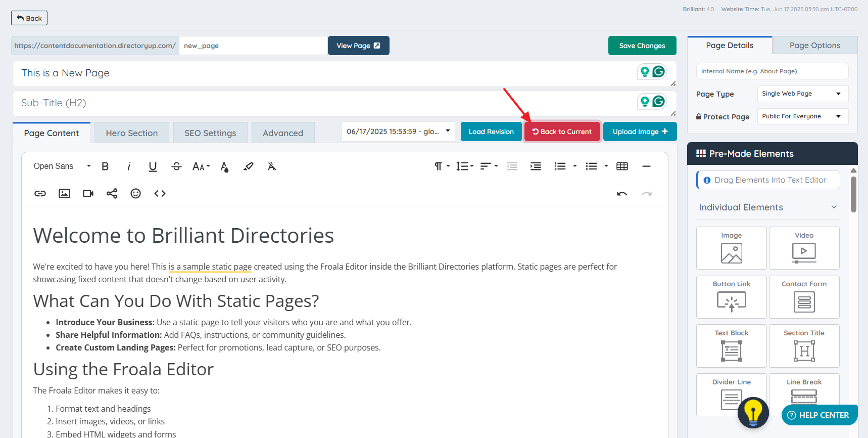Open the text color picker
The image size is (868, 438).
click(x=224, y=166)
